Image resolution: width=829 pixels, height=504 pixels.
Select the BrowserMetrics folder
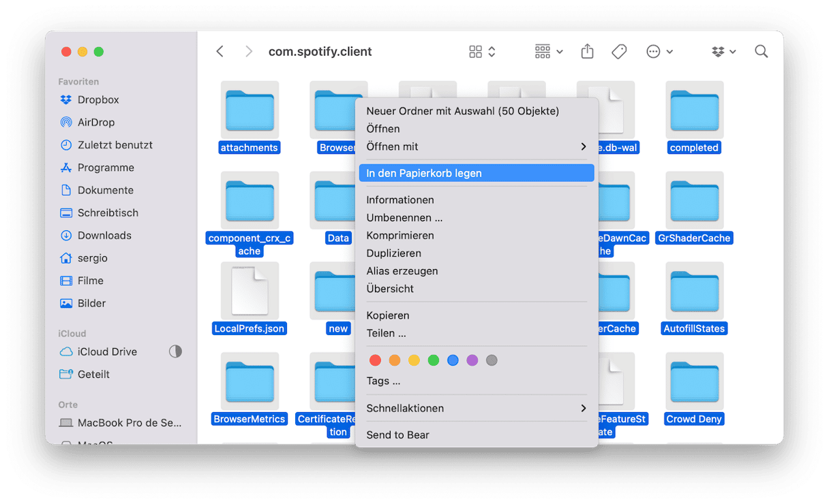pos(250,389)
